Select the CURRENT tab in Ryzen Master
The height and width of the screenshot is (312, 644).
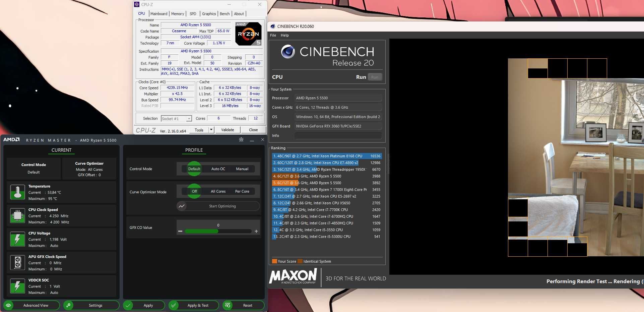(x=61, y=150)
